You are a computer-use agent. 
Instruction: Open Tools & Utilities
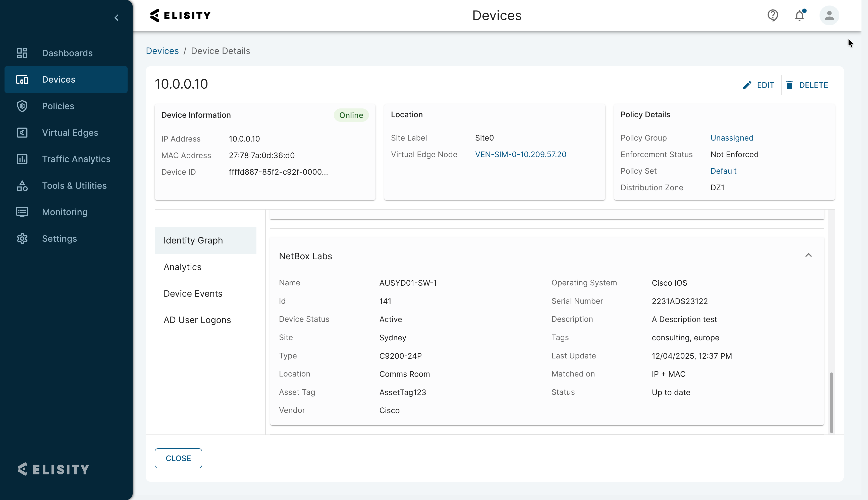pos(74,185)
